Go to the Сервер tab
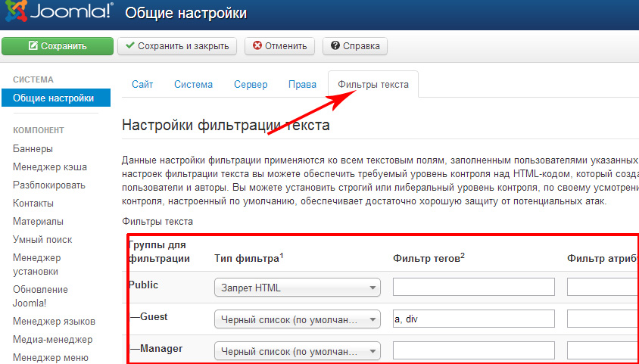 click(251, 85)
